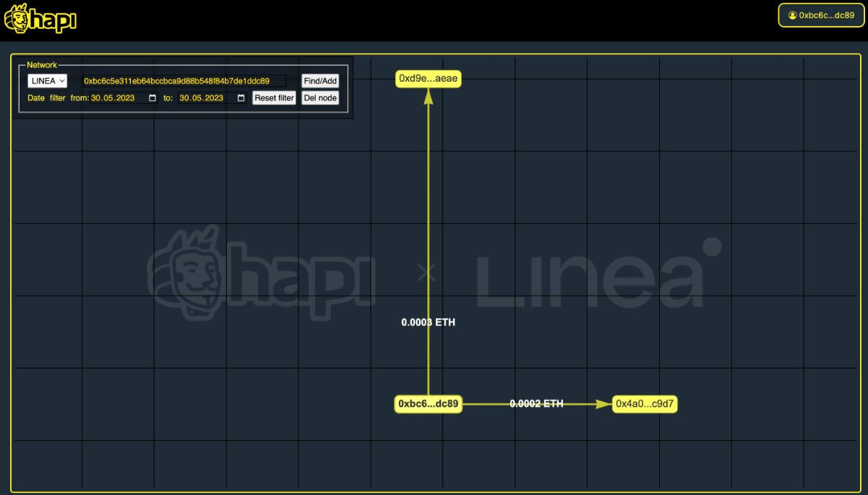Viewport: 868px width, 495px height.
Task: Click the 0.0002 ETH edge label
Action: pos(536,404)
